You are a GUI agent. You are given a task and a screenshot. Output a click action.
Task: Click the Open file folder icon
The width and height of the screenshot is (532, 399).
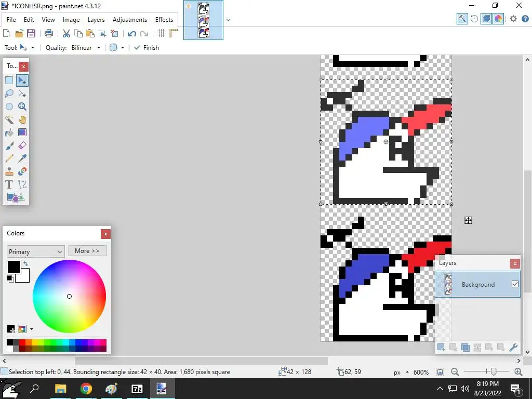pos(19,33)
